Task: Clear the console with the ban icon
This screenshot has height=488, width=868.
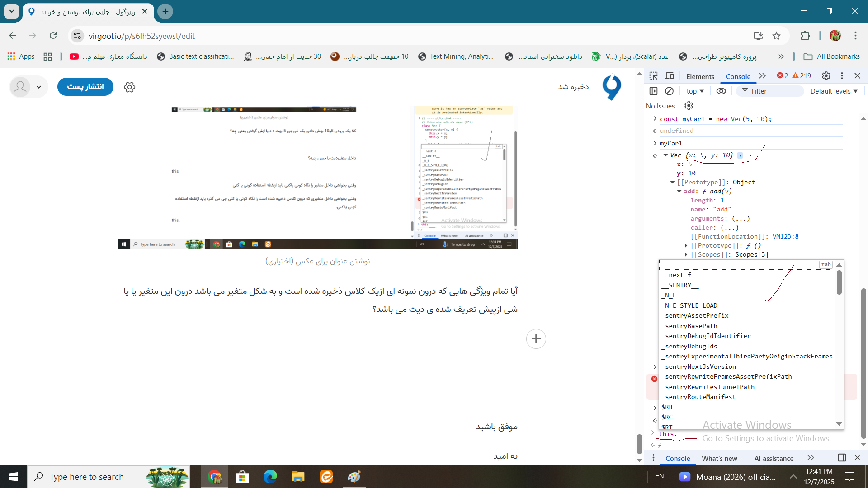Action: click(x=669, y=91)
